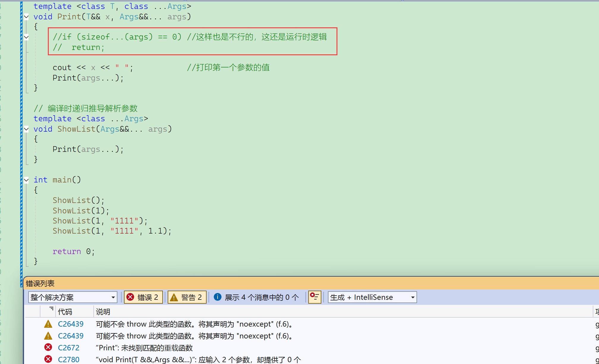Collapse the ShowList function block
The width and height of the screenshot is (599, 364).
[26, 129]
